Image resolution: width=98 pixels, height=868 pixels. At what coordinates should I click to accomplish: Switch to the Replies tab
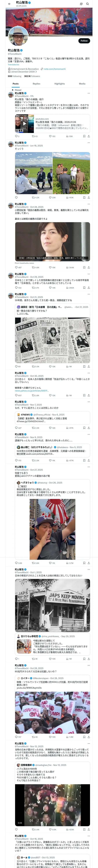pos(36,84)
